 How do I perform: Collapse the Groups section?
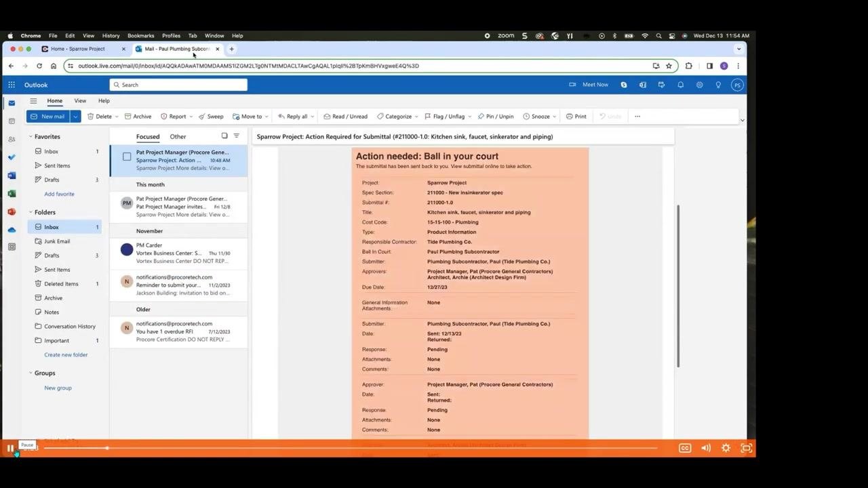31,373
